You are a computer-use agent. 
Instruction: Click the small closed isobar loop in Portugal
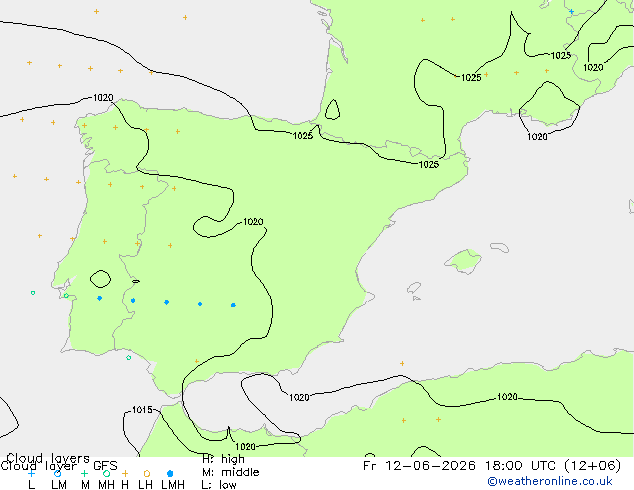(100, 279)
